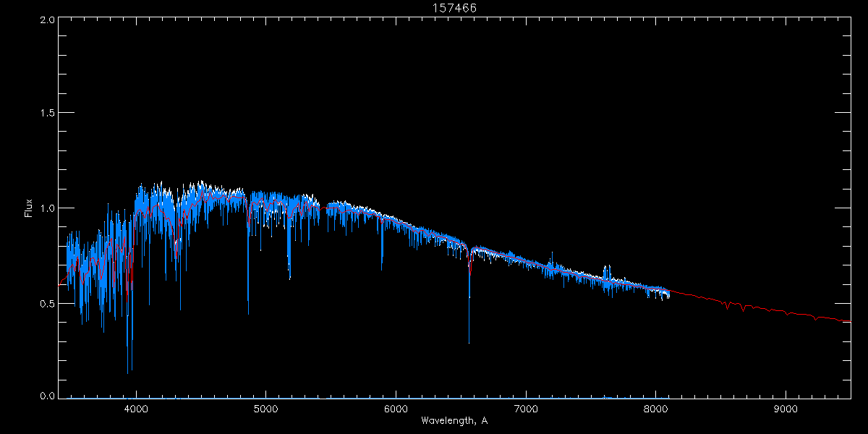Click the small emission bump near 7600
The image size is (868, 434).
[606, 268]
